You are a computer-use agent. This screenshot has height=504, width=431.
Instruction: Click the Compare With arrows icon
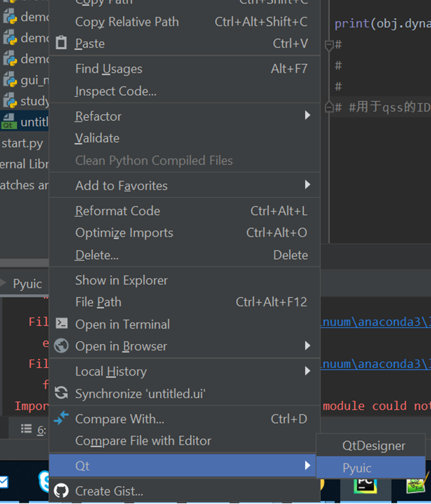61,418
